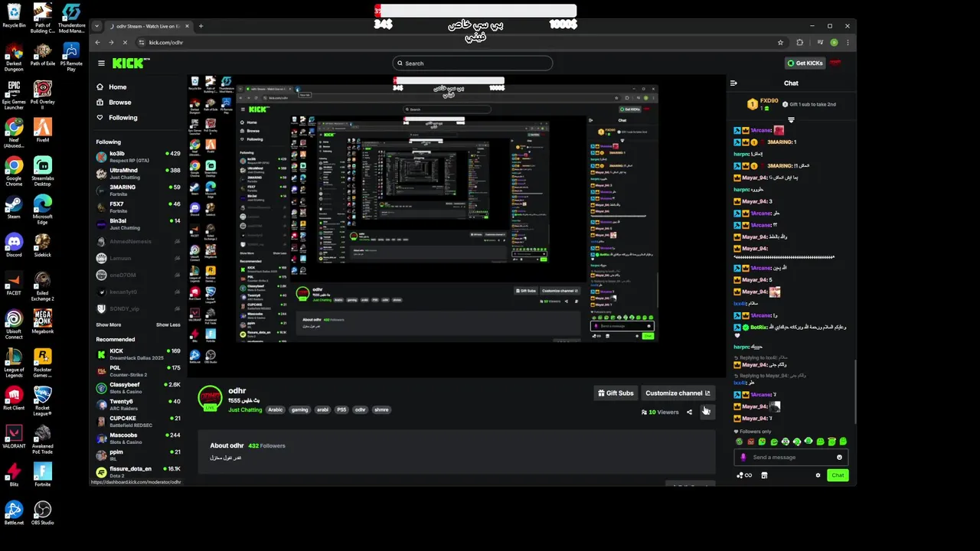Image resolution: width=980 pixels, height=551 pixels.
Task: Open Just Chatting category link
Action: [245, 409]
